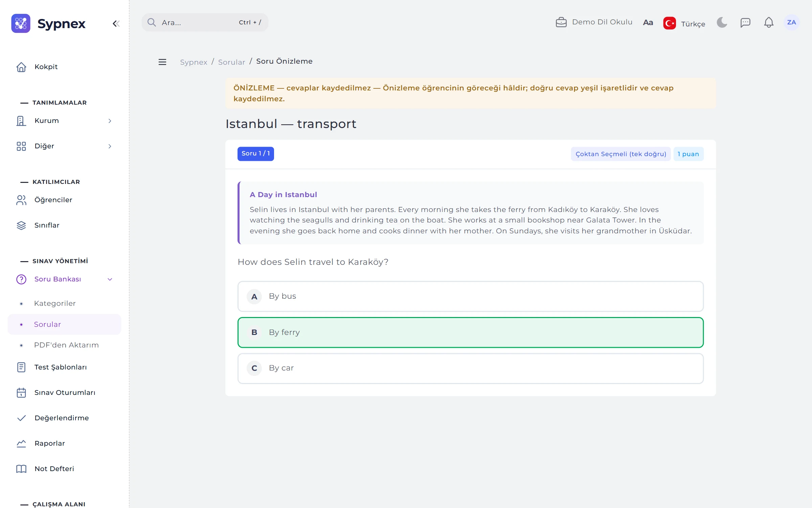Click the Çoktan Seçmeli (tek doğru) tag
The image size is (812, 508).
[621, 154]
